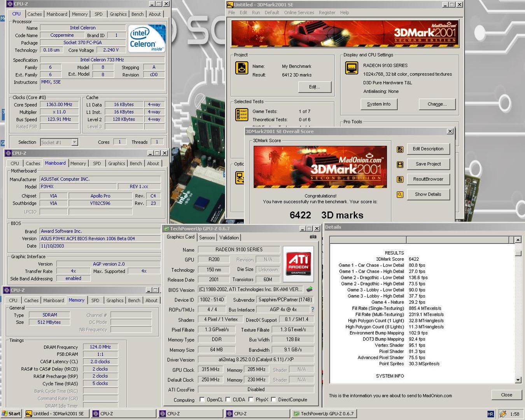Check the DirectCompute box
Screen dimensions: 525x420
(x=273, y=399)
